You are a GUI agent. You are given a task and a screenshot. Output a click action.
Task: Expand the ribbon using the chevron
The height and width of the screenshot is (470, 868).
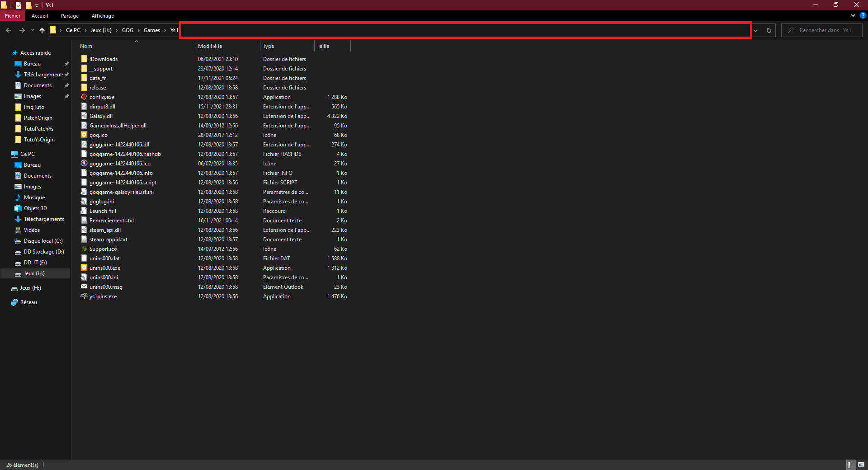point(853,15)
